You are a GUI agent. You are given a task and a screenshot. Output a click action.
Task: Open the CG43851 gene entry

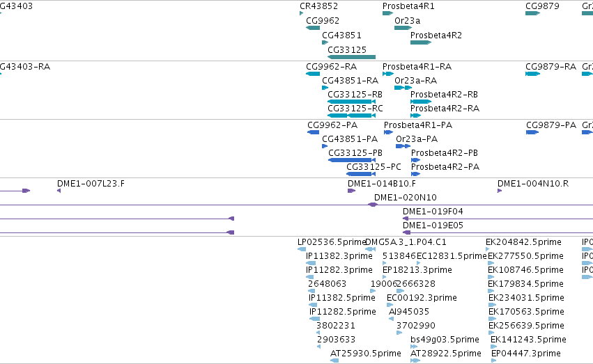click(341, 35)
